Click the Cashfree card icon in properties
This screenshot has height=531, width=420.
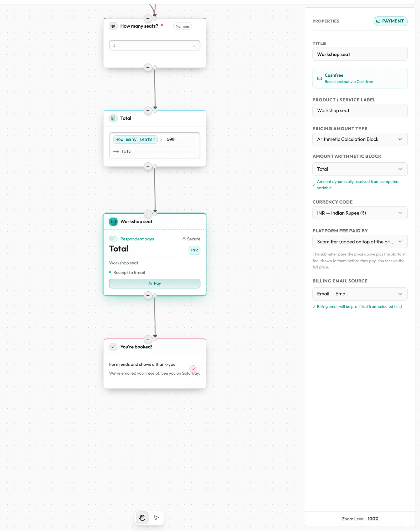[319, 78]
